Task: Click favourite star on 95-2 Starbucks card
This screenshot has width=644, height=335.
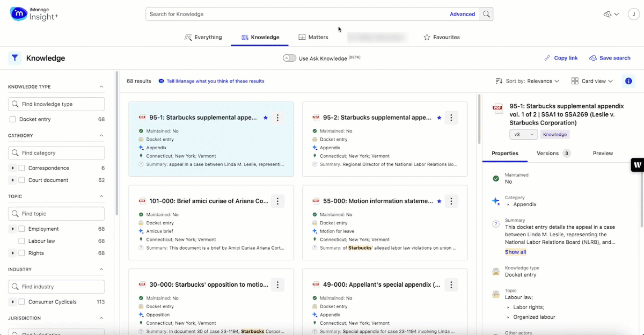Action: tap(439, 118)
